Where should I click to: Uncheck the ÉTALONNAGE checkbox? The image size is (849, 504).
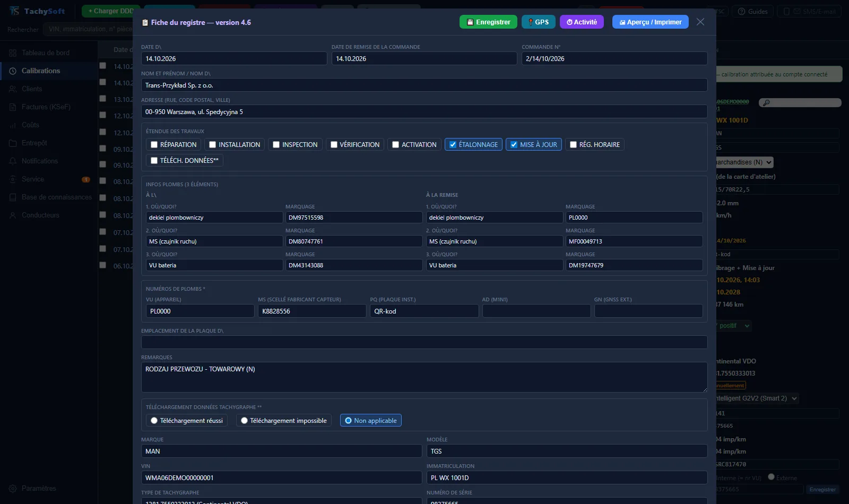coord(453,145)
